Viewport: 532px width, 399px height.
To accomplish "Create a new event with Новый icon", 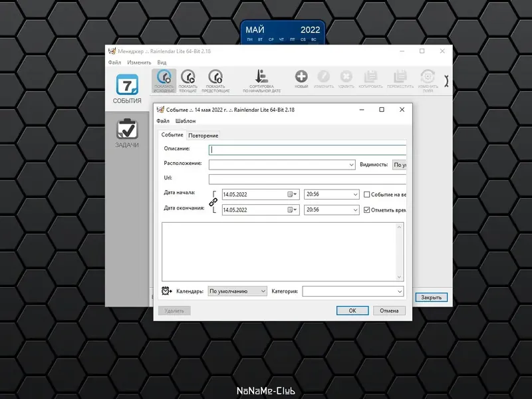I will tap(301, 79).
